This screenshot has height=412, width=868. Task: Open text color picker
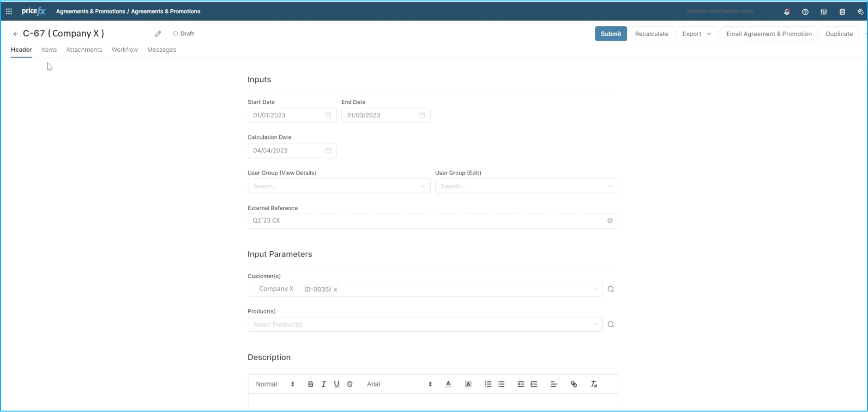coord(448,384)
